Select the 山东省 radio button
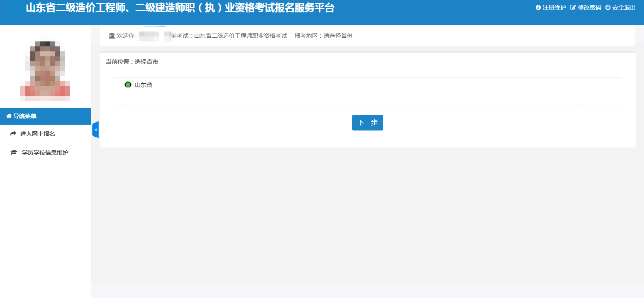Viewport: 644px width, 302px height. tap(128, 85)
